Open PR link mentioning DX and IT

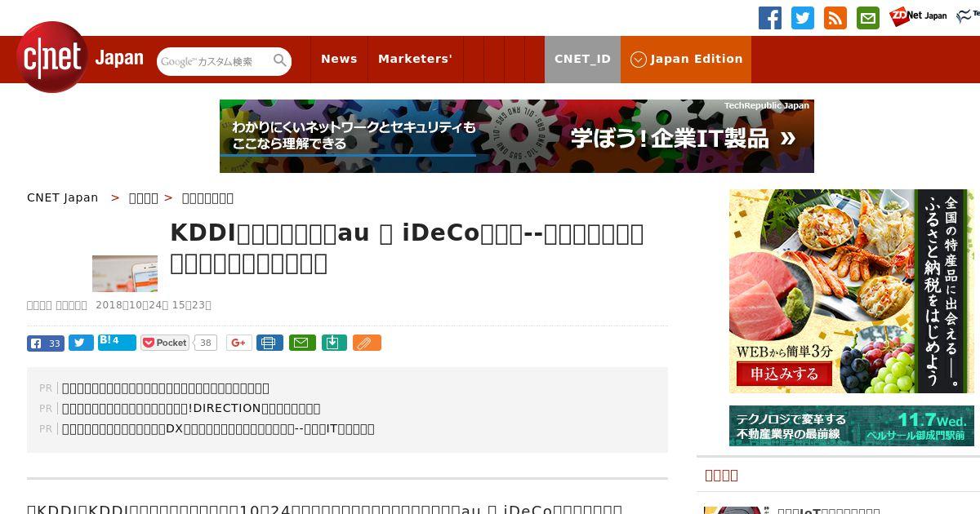click(x=218, y=428)
